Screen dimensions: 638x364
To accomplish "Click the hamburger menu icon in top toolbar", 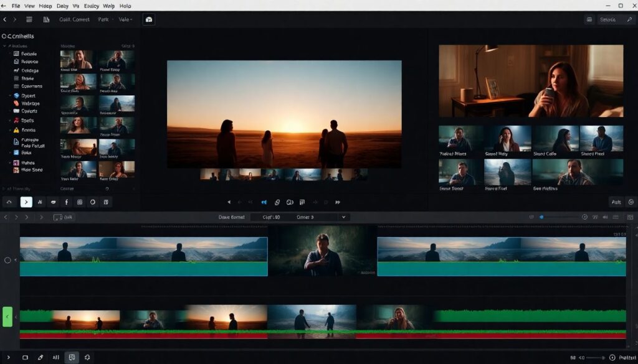I will [29, 20].
